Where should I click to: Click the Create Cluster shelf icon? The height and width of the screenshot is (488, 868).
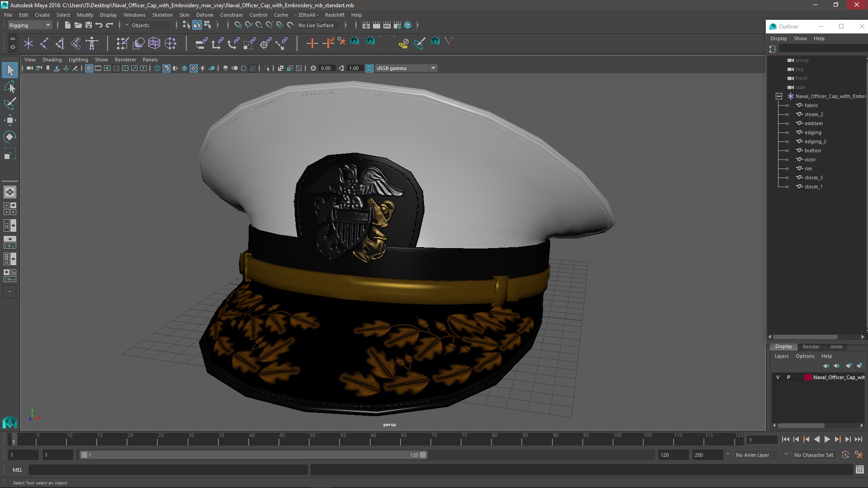coord(170,43)
